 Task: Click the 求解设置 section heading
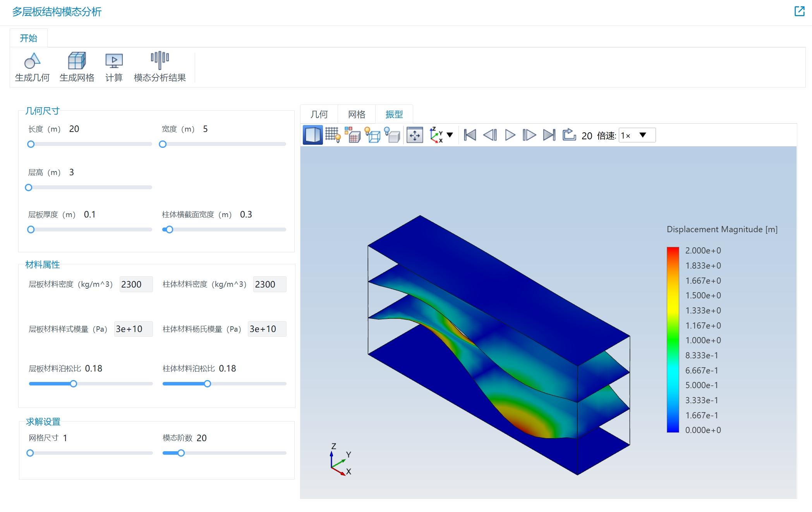click(43, 422)
